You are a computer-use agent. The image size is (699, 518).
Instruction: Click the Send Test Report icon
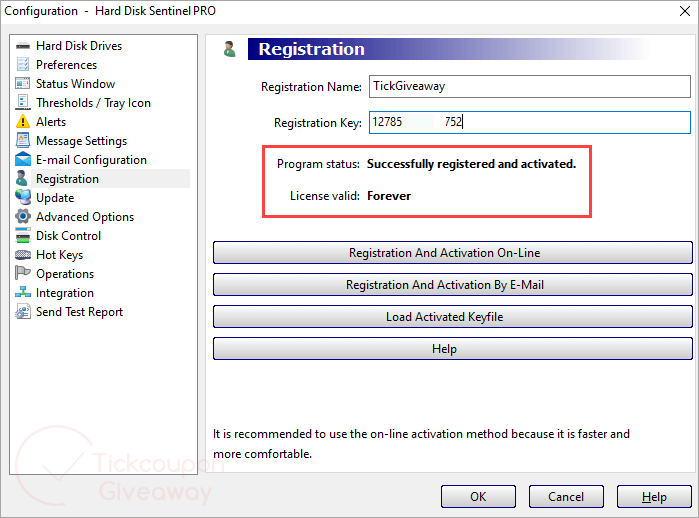(x=23, y=311)
